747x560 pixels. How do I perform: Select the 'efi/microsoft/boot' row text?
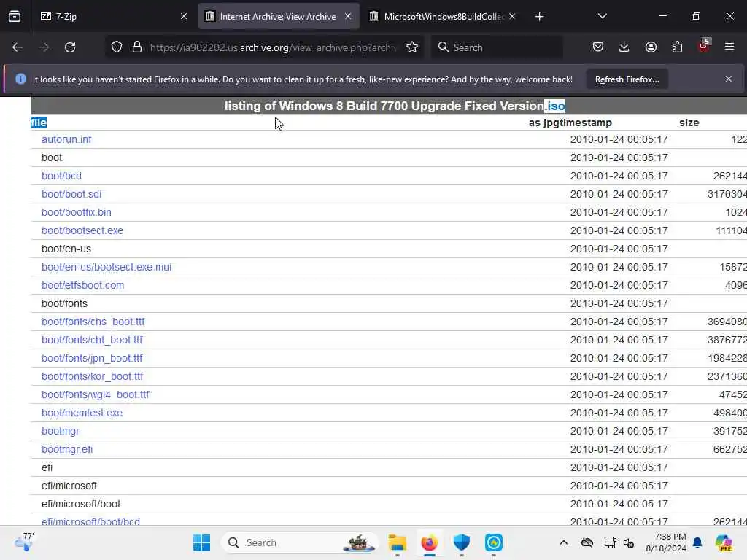coord(81,504)
